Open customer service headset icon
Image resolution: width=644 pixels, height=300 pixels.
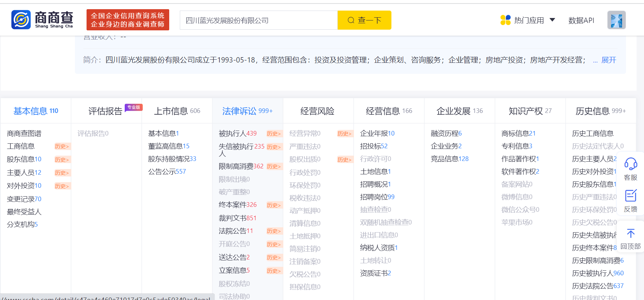(631, 164)
